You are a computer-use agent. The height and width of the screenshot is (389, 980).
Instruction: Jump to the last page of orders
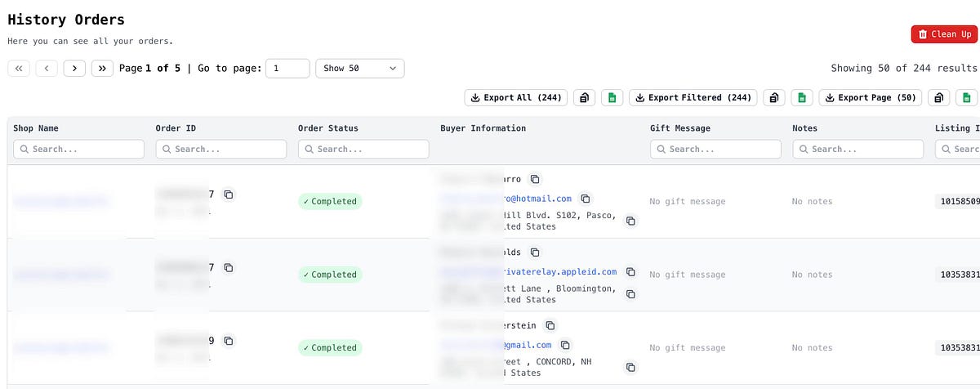tap(102, 69)
